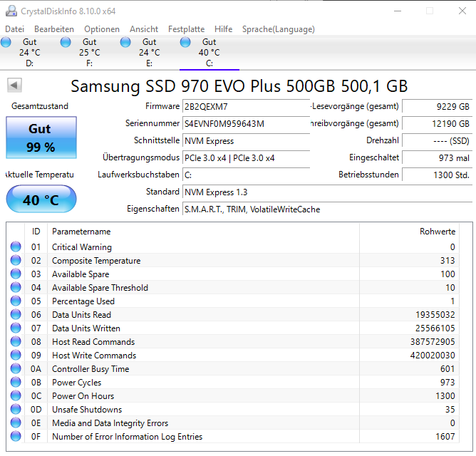Screen dimensions: 476x456
Task: Switch to the E: drive tab
Action: 150,53
